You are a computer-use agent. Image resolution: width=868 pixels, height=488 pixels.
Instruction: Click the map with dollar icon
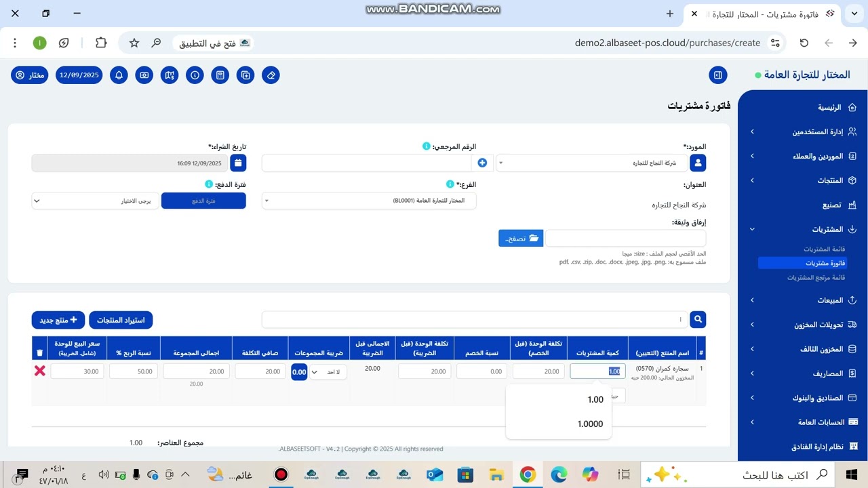click(170, 75)
